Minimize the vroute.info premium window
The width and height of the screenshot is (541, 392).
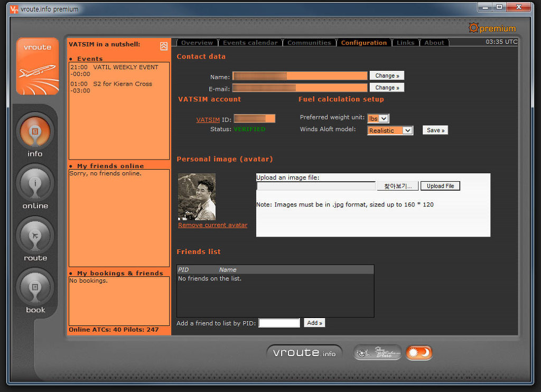point(486,7)
